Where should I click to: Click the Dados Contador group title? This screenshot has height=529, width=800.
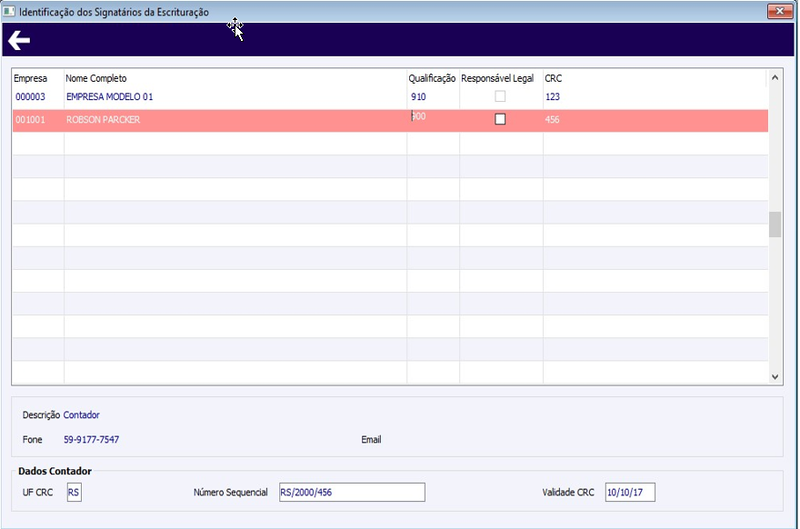point(55,471)
